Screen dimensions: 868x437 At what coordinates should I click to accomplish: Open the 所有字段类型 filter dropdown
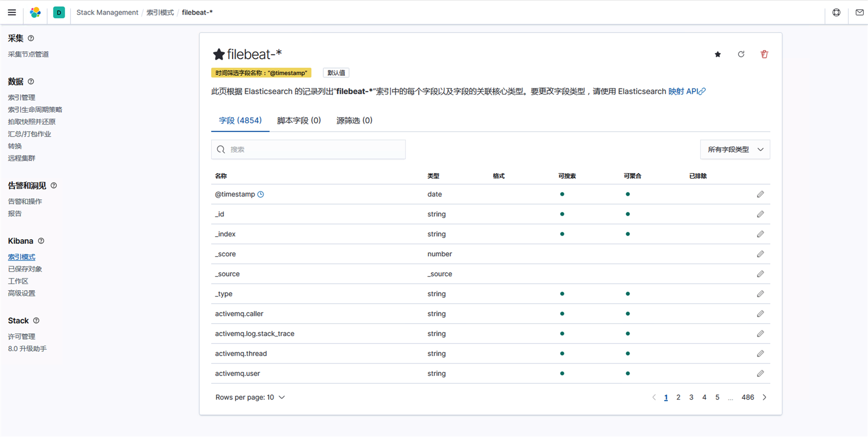coord(735,150)
